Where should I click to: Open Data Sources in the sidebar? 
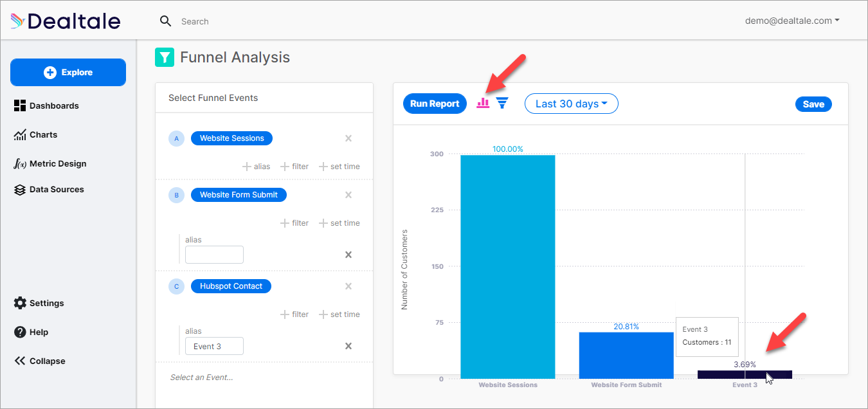(x=49, y=189)
